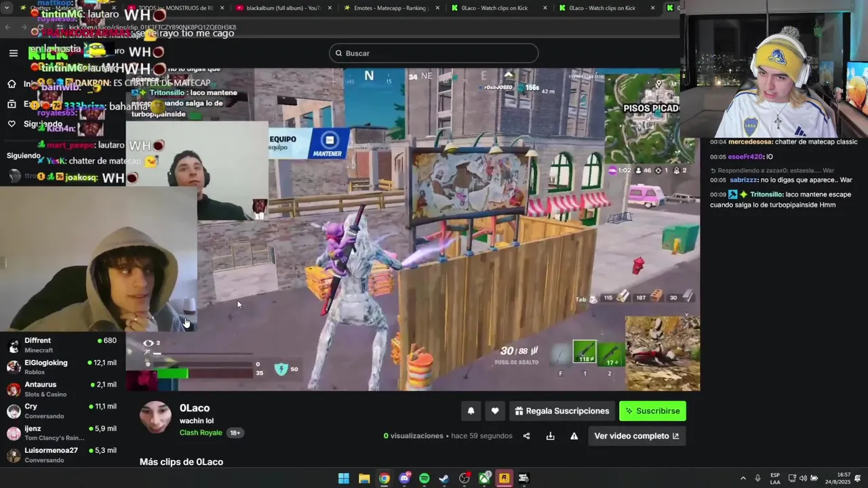Click the Buscar search field
Image resolution: width=868 pixels, height=488 pixels.
click(433, 53)
